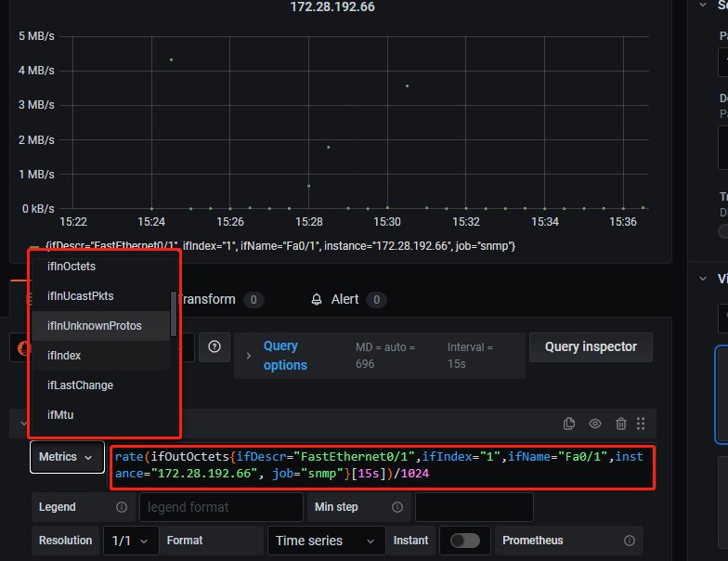The height and width of the screenshot is (561, 728).
Task: Focus the Min step input field
Action: click(474, 507)
